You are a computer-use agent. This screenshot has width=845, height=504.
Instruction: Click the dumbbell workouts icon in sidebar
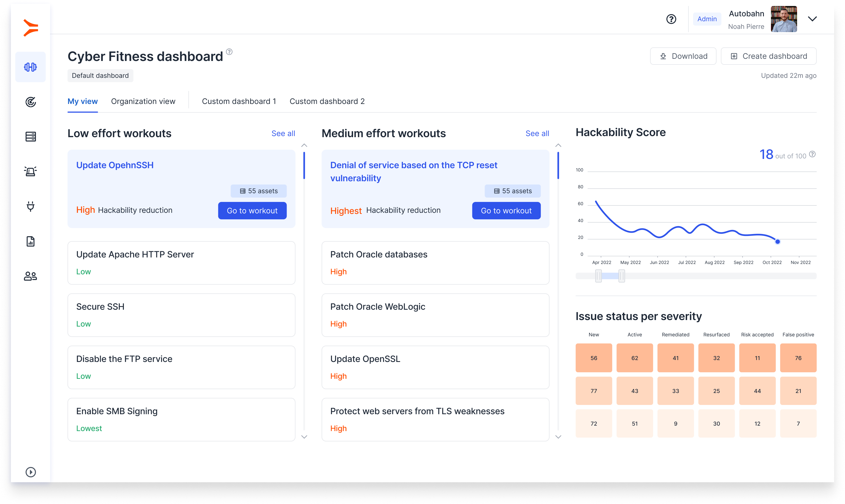pos(30,67)
